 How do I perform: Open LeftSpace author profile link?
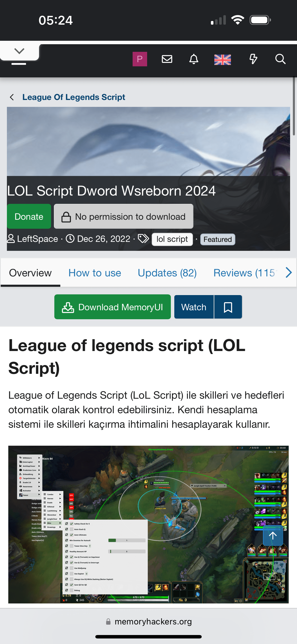[x=38, y=239]
